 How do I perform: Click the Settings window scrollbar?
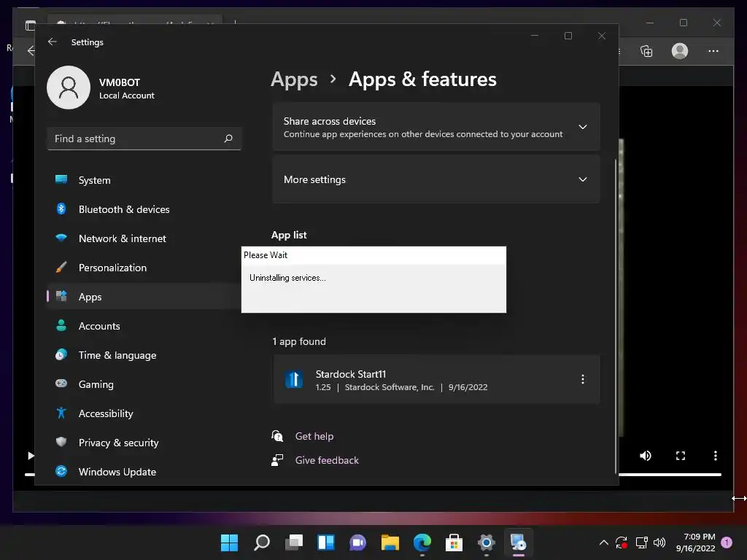tap(616, 316)
